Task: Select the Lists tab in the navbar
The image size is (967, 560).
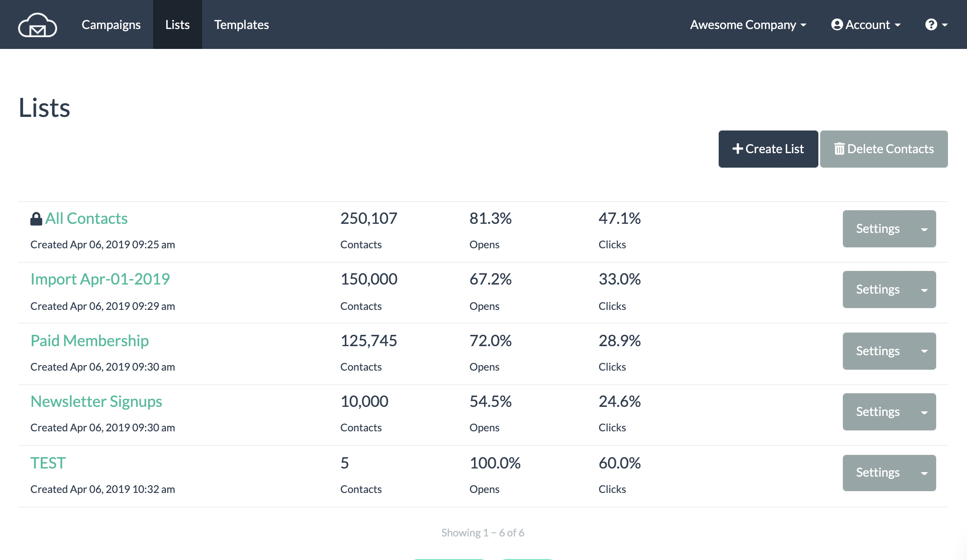Action: pyautogui.click(x=177, y=24)
